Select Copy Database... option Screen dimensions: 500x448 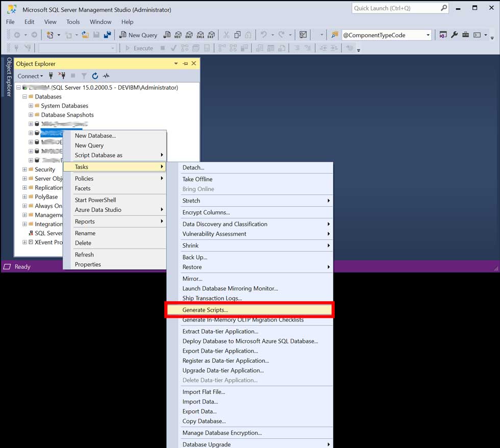[249, 421]
